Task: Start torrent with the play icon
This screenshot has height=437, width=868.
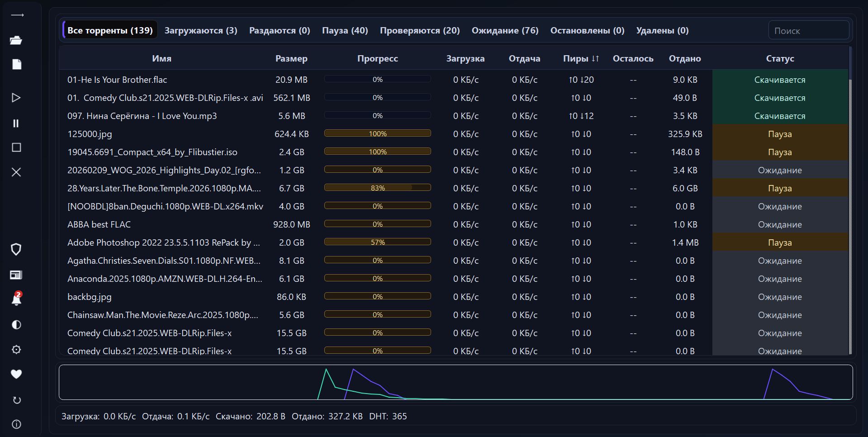Action: [16, 98]
